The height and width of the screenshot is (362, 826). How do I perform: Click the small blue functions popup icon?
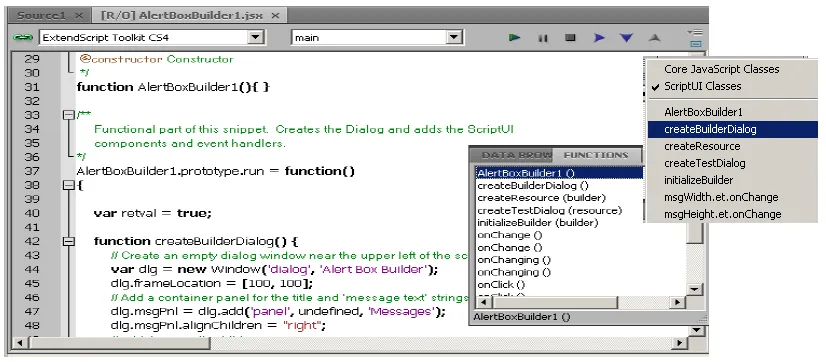[696, 44]
